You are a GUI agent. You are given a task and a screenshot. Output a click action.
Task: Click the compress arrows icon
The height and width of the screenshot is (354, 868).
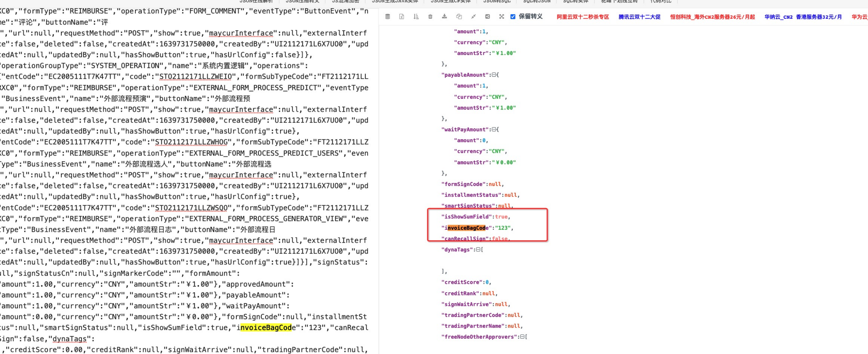pyautogui.click(x=473, y=17)
